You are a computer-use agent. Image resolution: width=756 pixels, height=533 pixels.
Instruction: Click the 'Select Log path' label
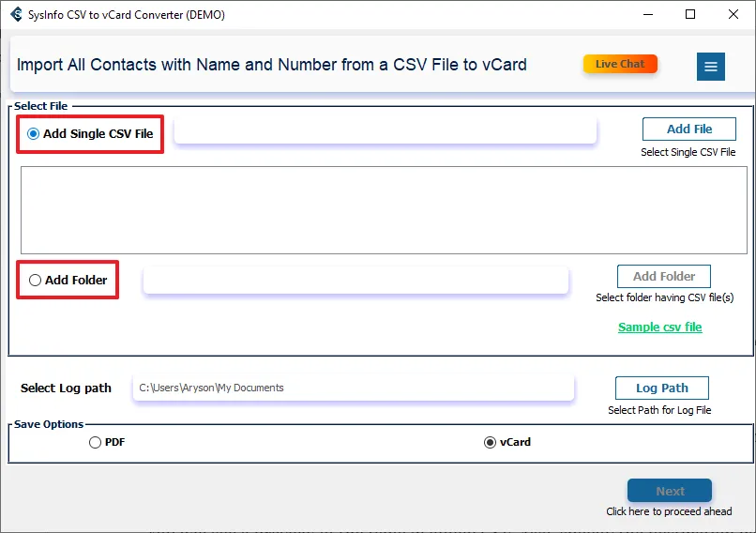pyautogui.click(x=66, y=388)
